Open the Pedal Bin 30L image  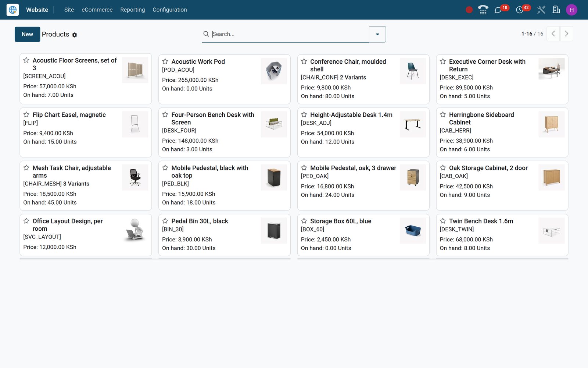point(274,231)
